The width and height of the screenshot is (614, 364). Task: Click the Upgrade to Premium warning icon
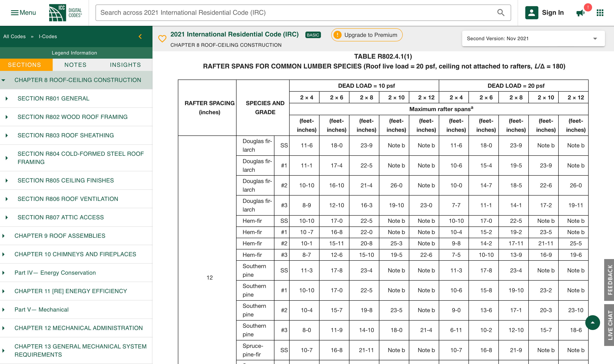(x=337, y=35)
